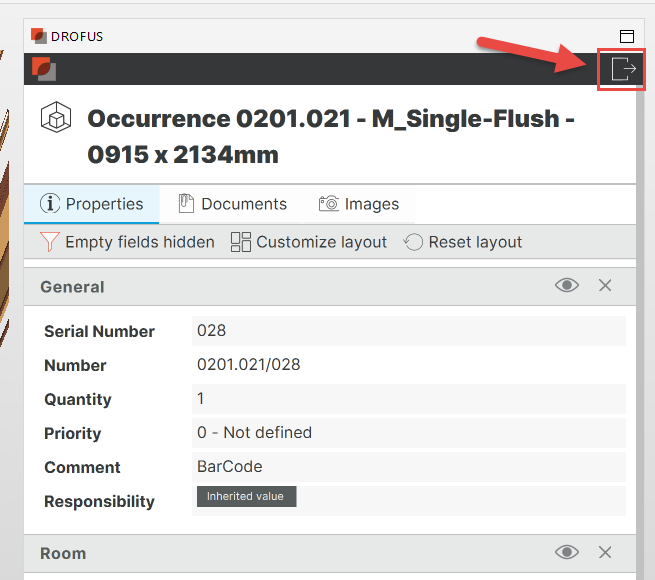Image resolution: width=655 pixels, height=580 pixels.
Task: Remove the General section panel
Action: click(605, 286)
